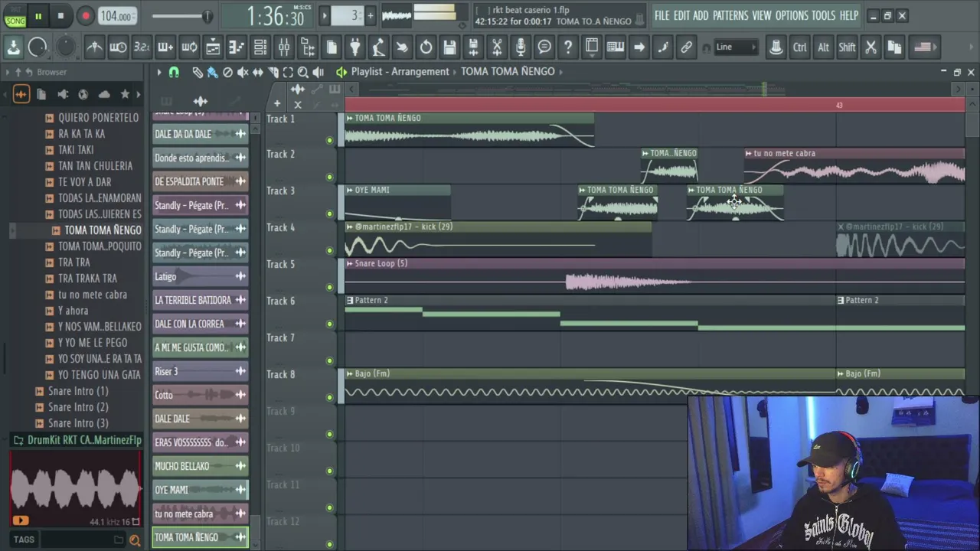
Task: Open the Channel rack view button
Action: (260, 47)
